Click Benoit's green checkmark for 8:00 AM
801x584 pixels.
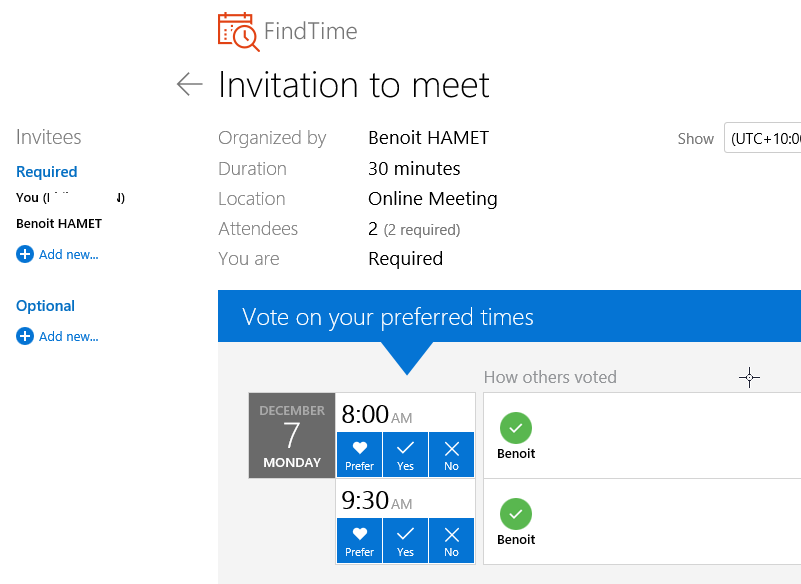tap(516, 428)
